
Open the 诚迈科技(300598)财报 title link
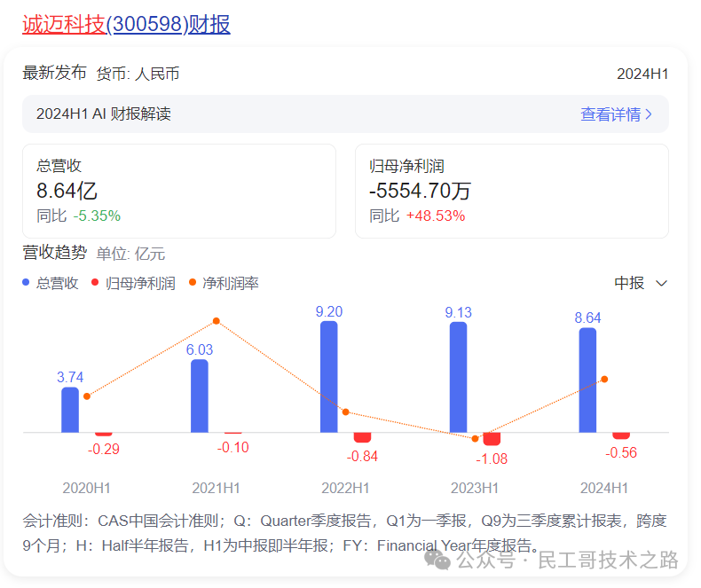(126, 24)
